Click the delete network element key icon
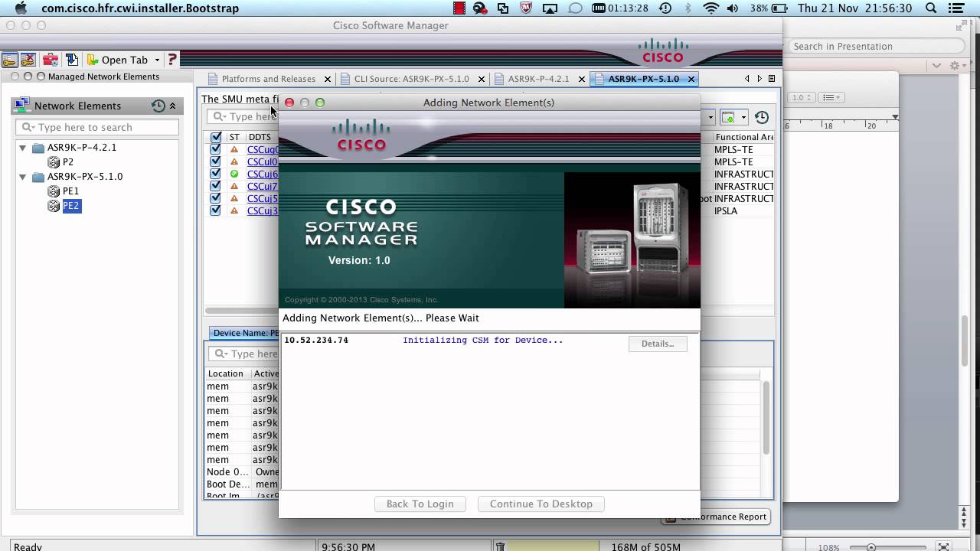 [x=28, y=60]
